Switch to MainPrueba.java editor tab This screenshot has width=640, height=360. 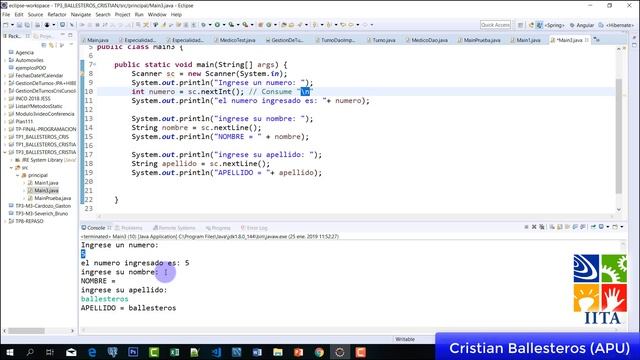click(478, 40)
